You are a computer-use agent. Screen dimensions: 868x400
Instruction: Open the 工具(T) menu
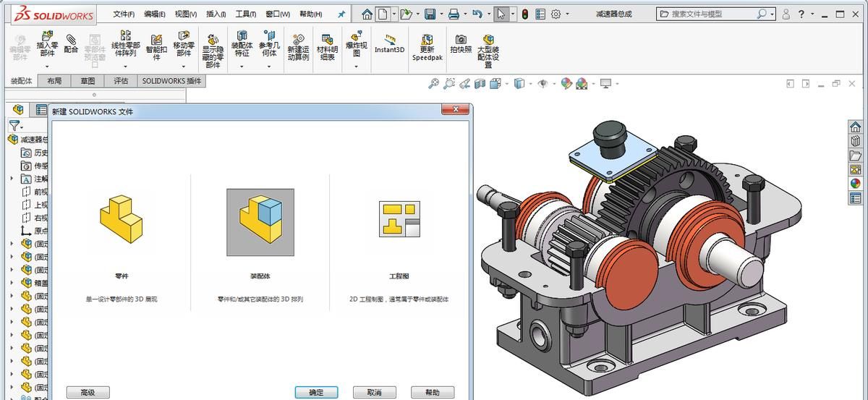click(x=247, y=14)
